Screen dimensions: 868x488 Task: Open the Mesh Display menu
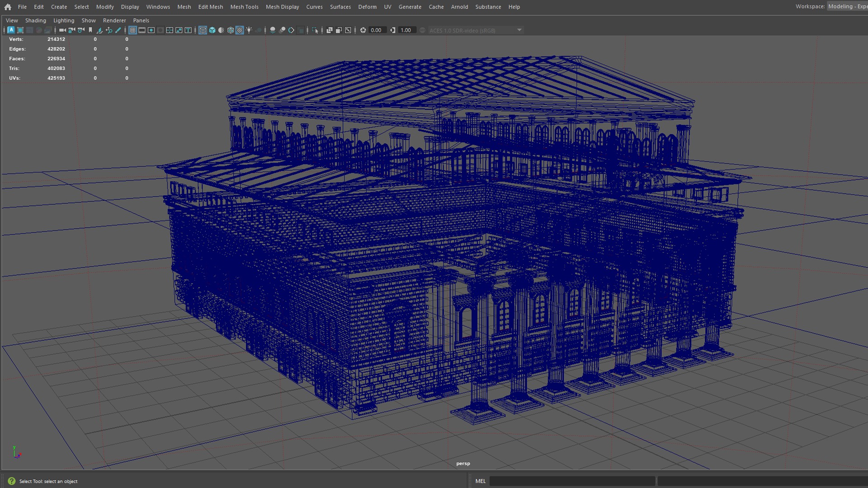point(282,7)
